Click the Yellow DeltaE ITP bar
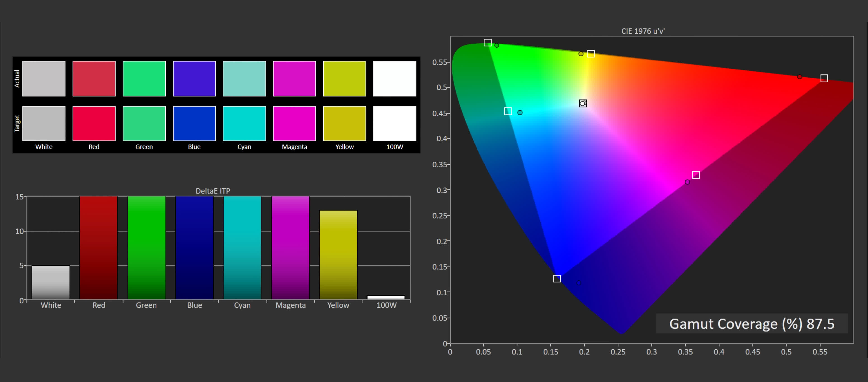This screenshot has width=868, height=382. pos(338,255)
